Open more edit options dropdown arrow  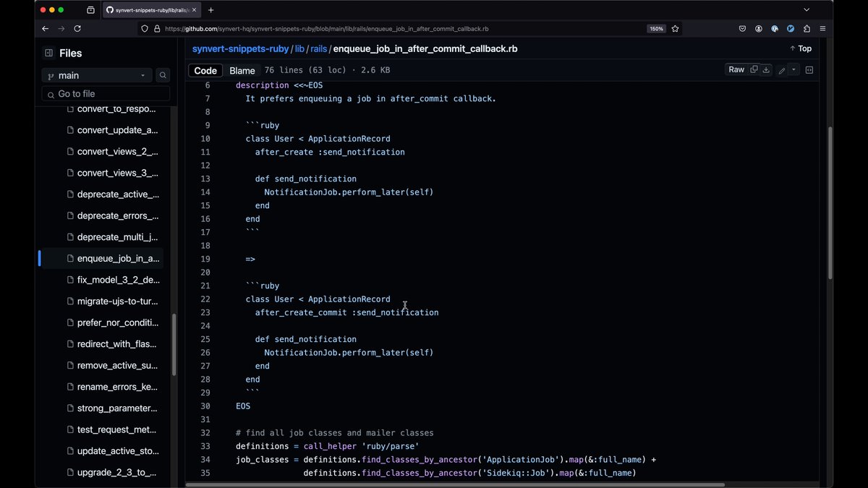[x=793, y=70]
